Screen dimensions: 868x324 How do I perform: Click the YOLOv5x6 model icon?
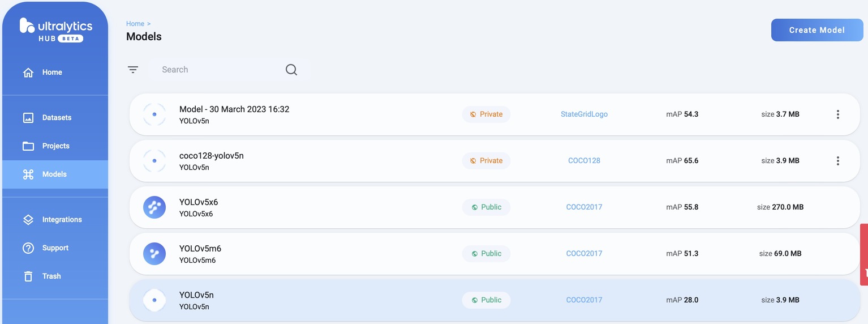click(154, 207)
